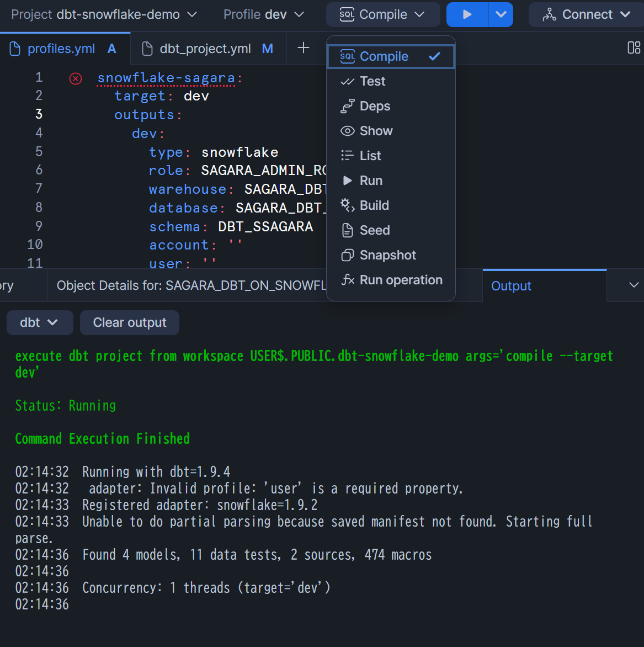Select List in the command menu
The height and width of the screenshot is (647, 644).
391,156
